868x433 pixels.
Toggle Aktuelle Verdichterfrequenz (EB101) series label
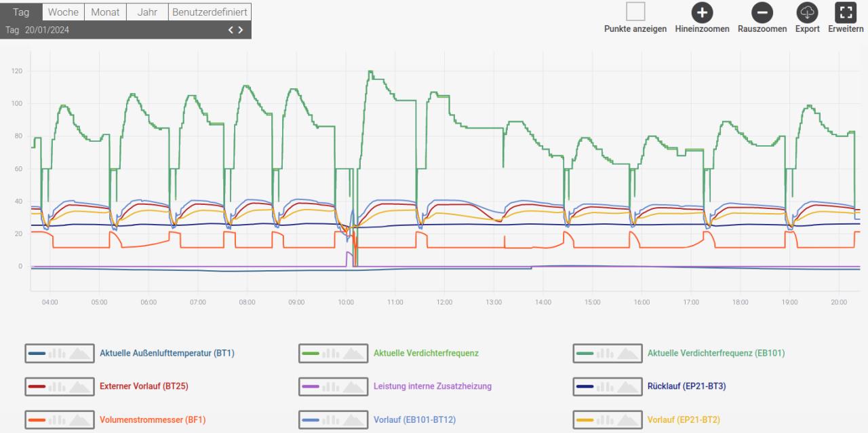[716, 353]
